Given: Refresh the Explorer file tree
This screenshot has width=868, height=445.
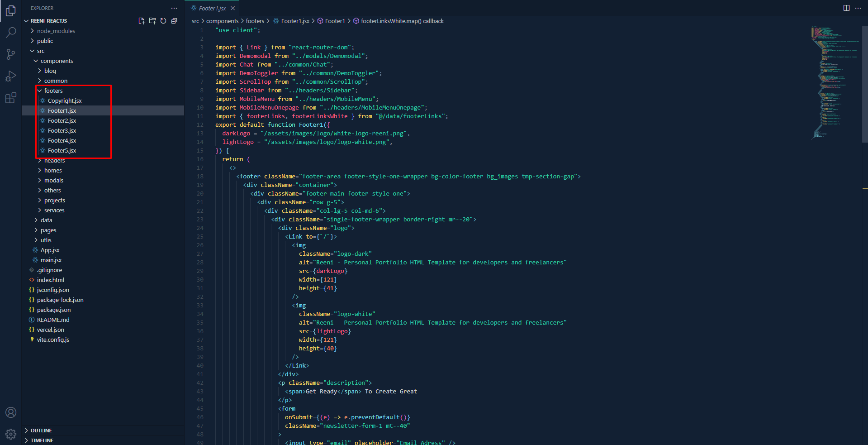Looking at the screenshot, I should click(163, 21).
